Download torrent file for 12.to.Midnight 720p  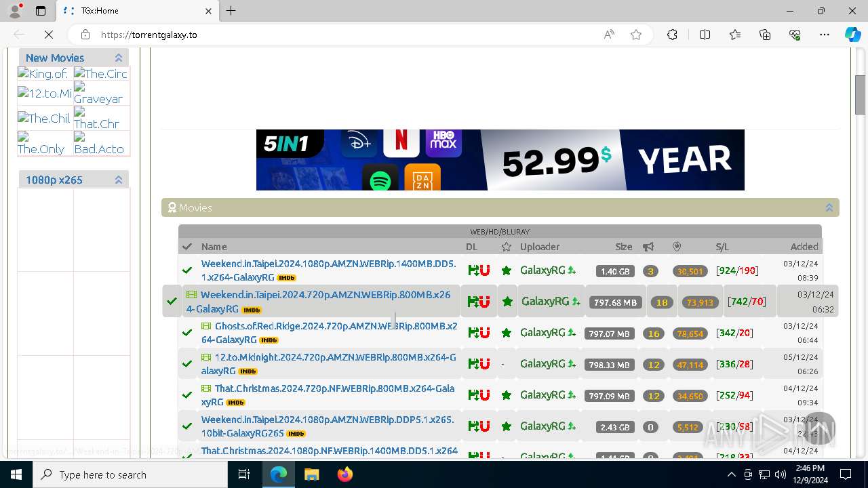pyautogui.click(x=472, y=364)
